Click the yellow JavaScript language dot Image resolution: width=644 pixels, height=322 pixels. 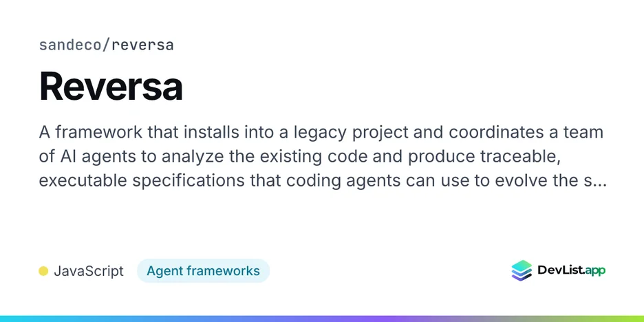(43, 271)
